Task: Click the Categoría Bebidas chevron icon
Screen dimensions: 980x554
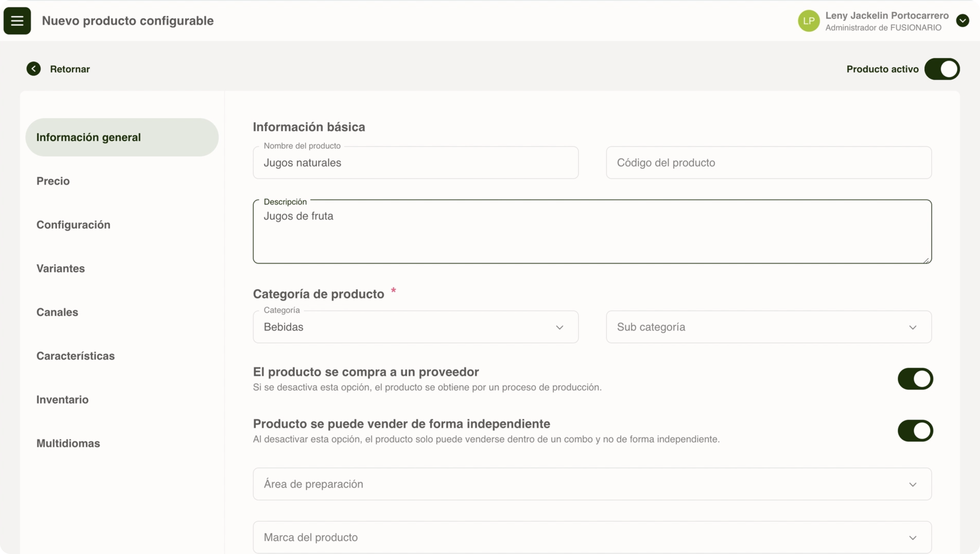Action: [559, 327]
